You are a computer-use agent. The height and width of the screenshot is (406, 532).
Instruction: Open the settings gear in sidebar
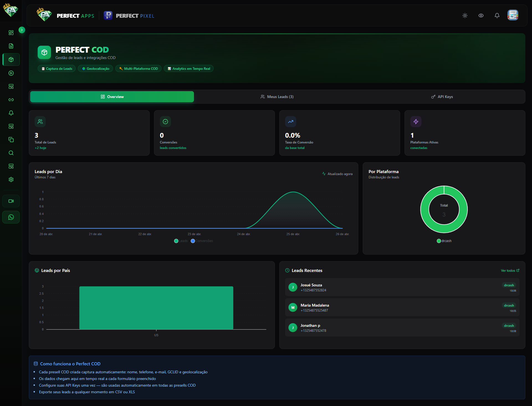tap(11, 179)
